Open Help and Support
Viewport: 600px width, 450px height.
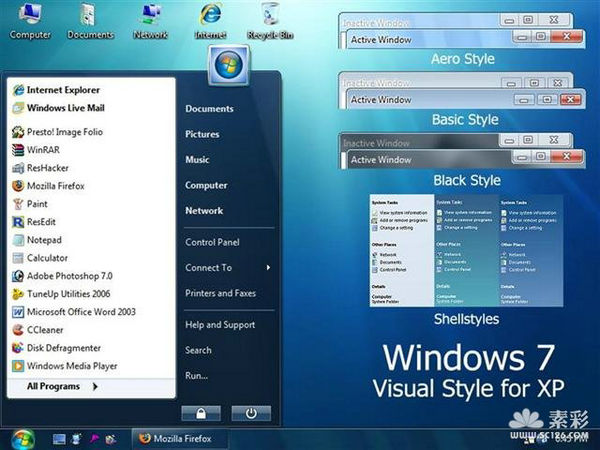tap(220, 325)
